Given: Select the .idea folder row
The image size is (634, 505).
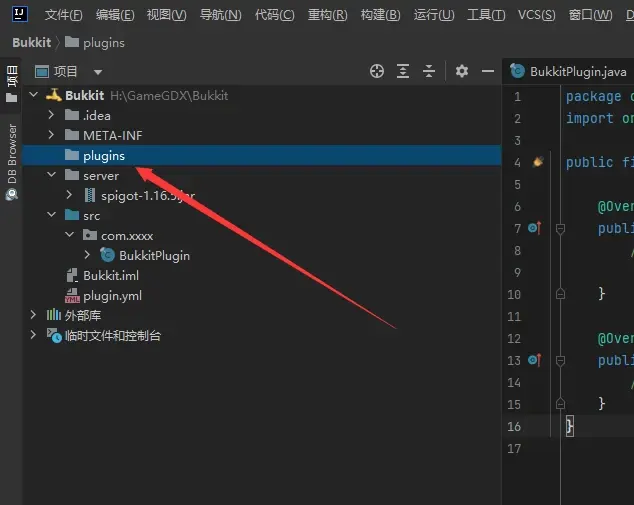Looking at the screenshot, I should [262, 116].
